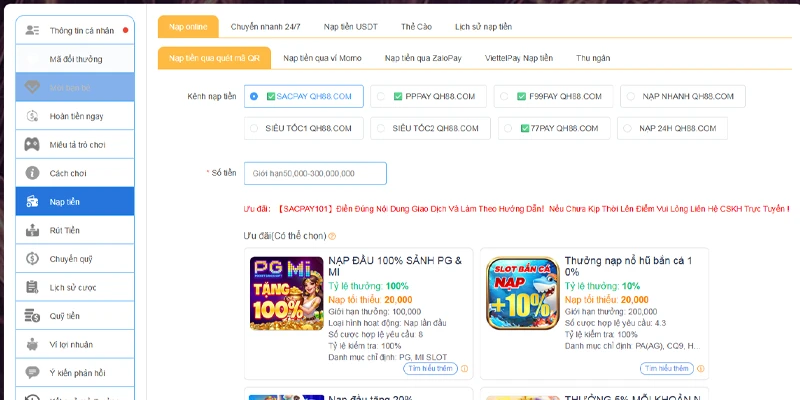Select the Thu ngân sub-tab
Image resolution: width=800 pixels, height=400 pixels.
(x=593, y=58)
